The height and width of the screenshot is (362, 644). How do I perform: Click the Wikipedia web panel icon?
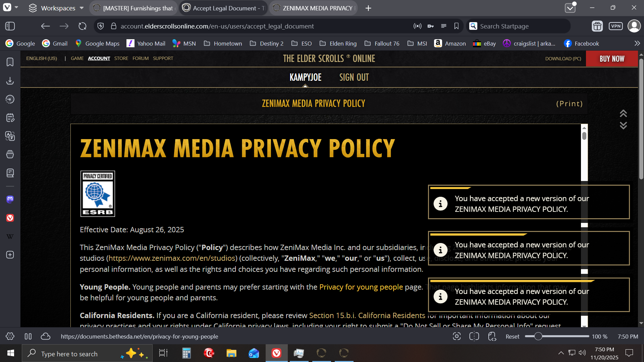tap(10, 237)
